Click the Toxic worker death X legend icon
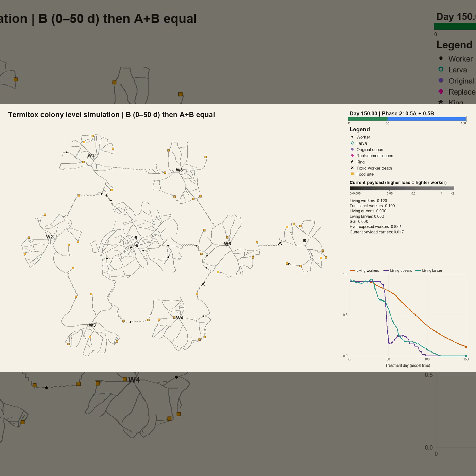Viewport: 476px width, 476px height. [x=352, y=168]
